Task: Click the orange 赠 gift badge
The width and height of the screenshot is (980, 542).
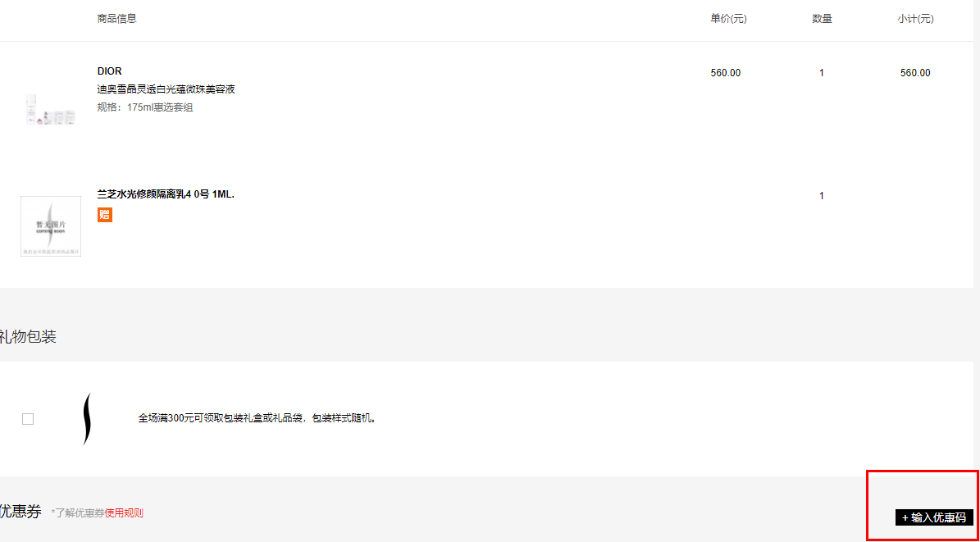Action: tap(105, 215)
